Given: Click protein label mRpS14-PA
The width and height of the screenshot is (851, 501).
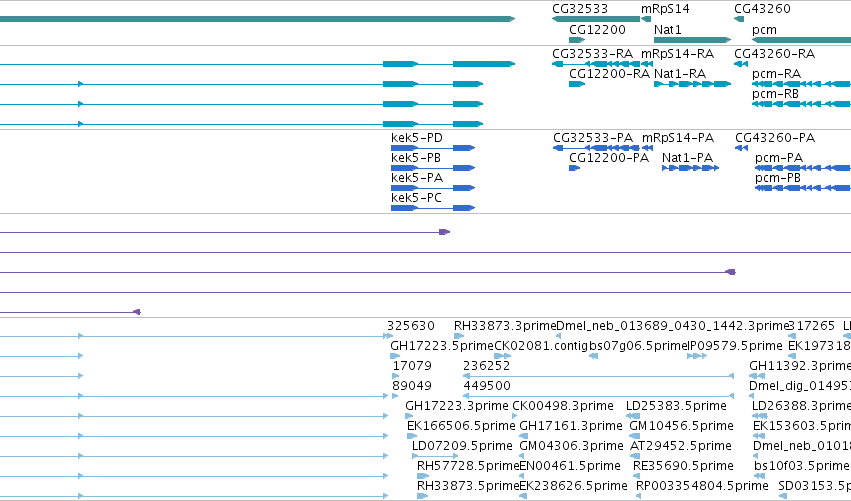Looking at the screenshot, I should [678, 138].
